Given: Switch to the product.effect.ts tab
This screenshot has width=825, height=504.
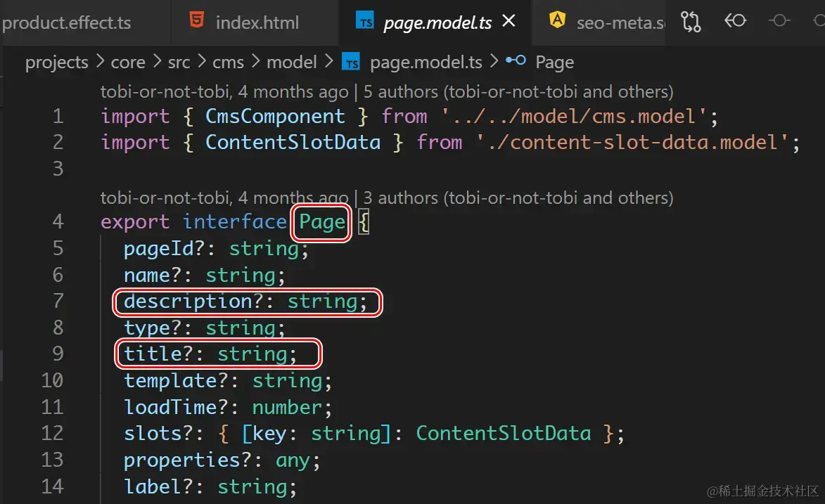Looking at the screenshot, I should click(x=66, y=22).
